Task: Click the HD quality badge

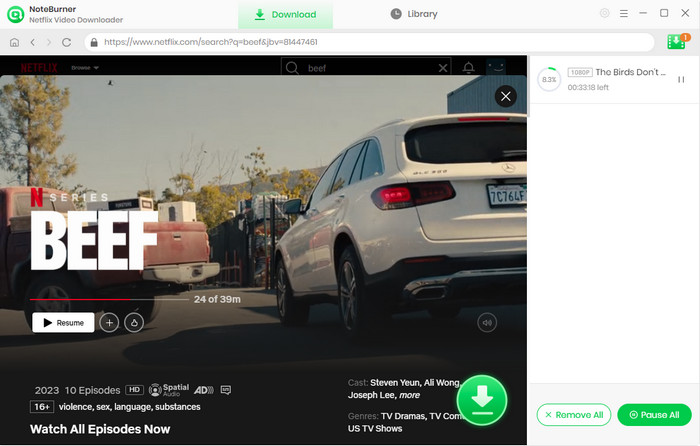Action: click(x=134, y=390)
